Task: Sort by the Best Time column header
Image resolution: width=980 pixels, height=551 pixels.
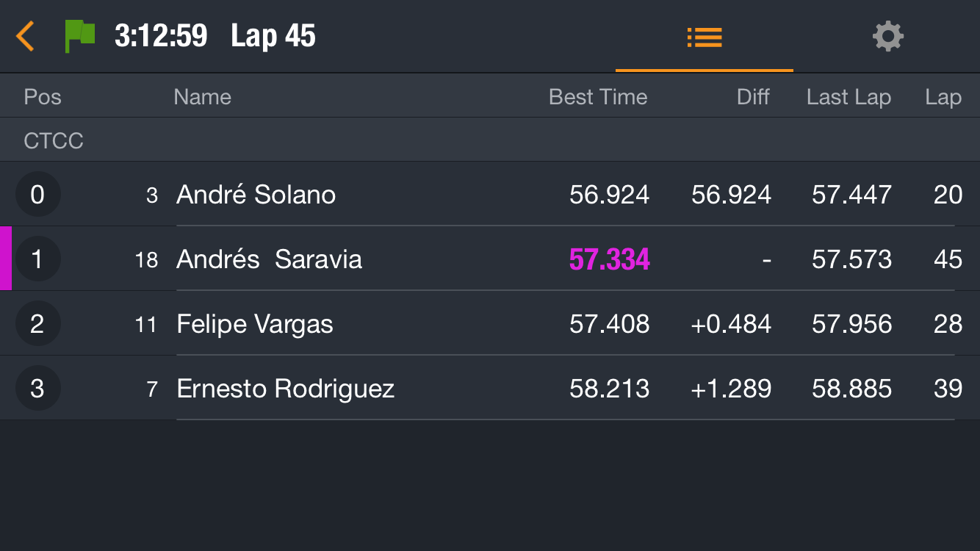Action: pos(598,97)
